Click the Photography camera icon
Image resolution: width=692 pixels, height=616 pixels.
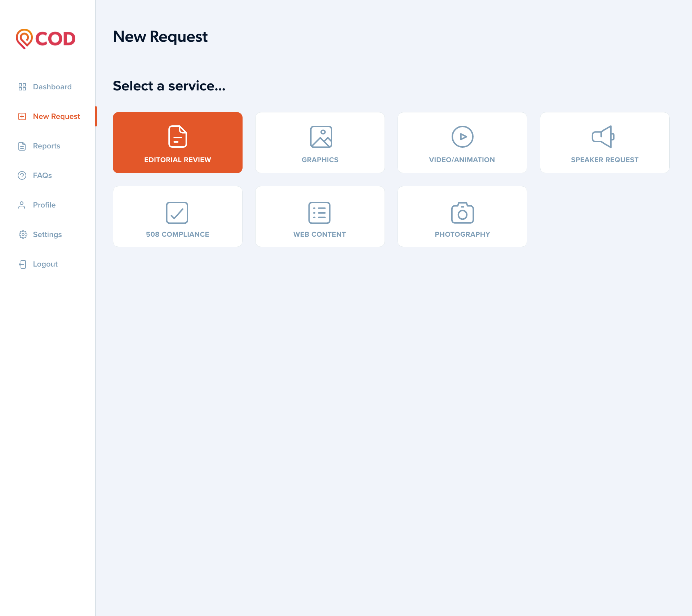[462, 213]
